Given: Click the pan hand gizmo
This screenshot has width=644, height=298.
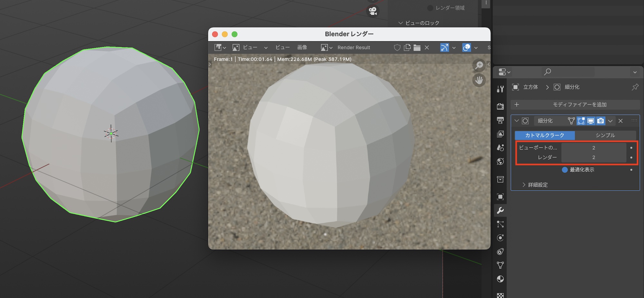Looking at the screenshot, I should pyautogui.click(x=479, y=80).
